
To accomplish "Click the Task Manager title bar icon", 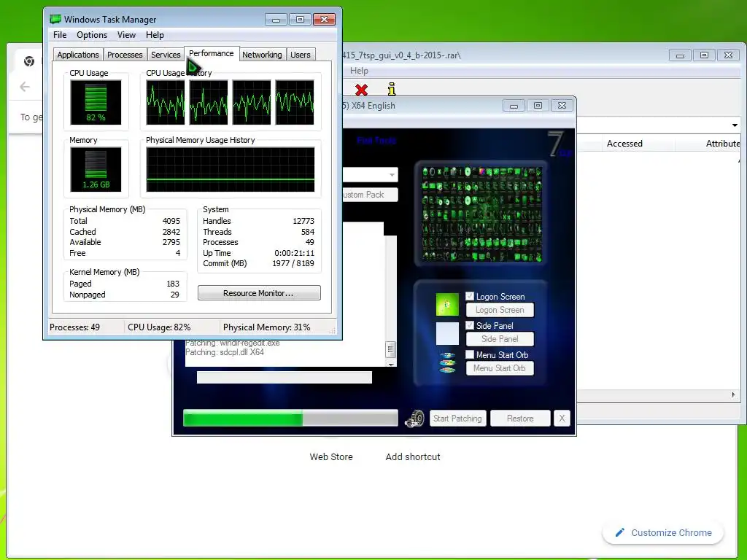I will (x=55, y=20).
